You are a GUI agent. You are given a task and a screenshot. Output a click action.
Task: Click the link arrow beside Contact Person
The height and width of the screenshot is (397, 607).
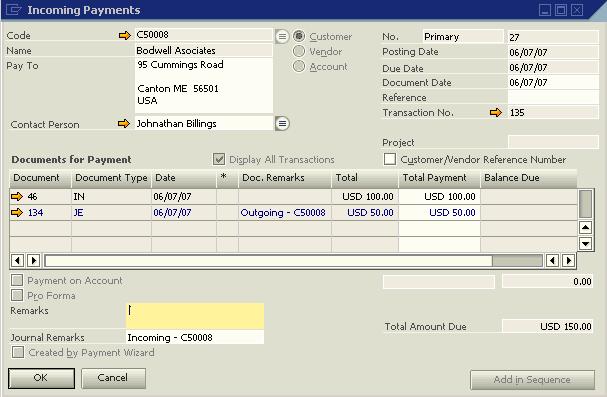[x=123, y=124]
